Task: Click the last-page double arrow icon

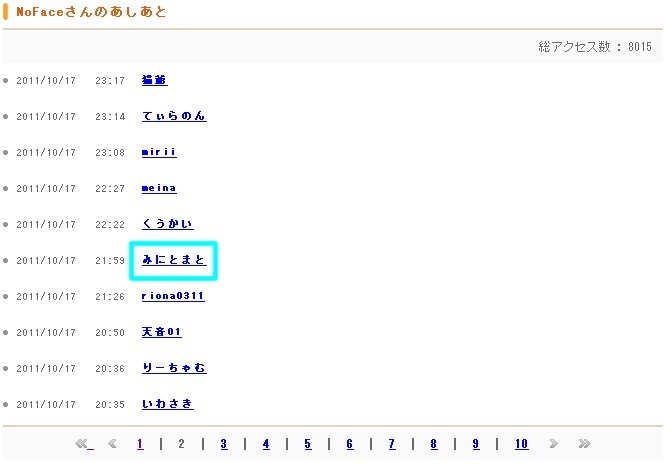Action: tap(584, 444)
